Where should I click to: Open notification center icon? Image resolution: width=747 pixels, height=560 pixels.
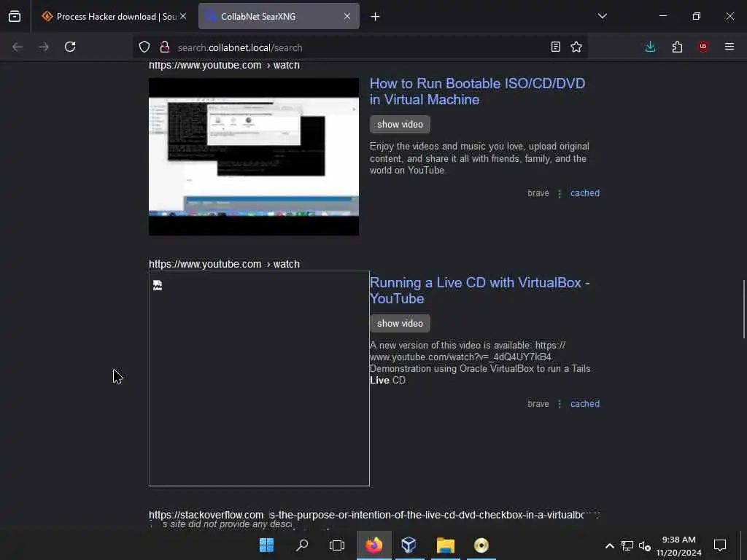[720, 545]
